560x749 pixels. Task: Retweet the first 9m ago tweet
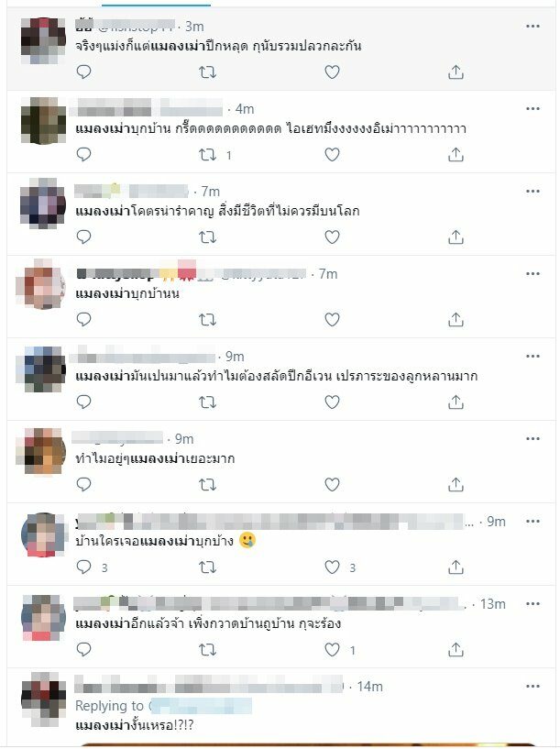coord(208,402)
